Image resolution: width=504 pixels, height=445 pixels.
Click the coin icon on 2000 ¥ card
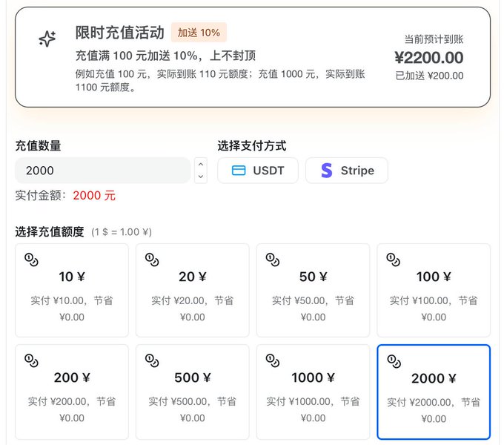[x=394, y=361]
